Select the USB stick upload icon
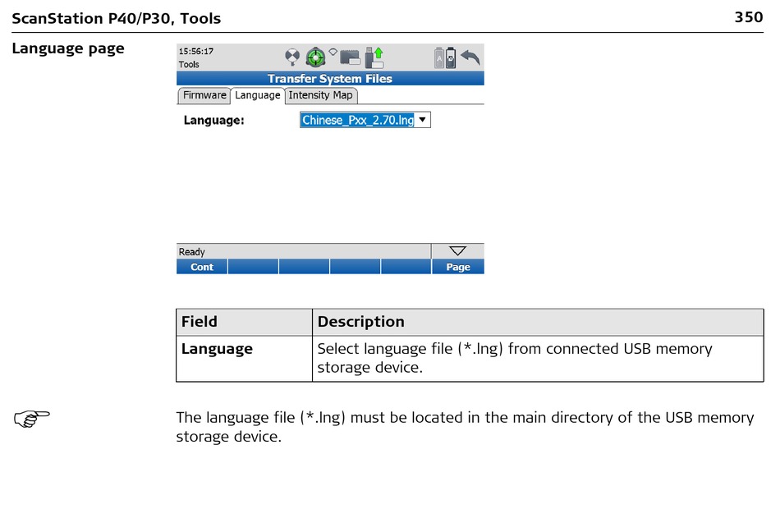Viewport: 780px width, 532px height. coord(374,57)
